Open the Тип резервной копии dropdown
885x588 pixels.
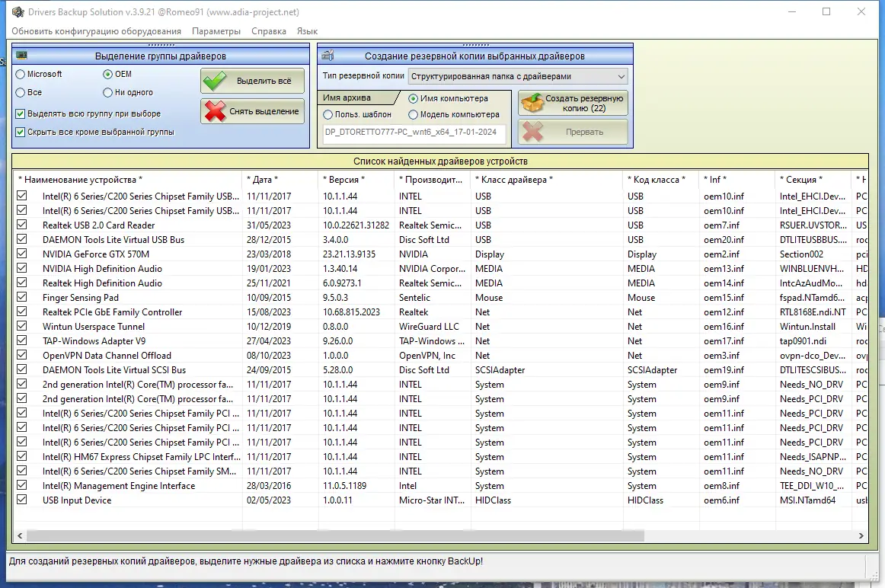(518, 76)
